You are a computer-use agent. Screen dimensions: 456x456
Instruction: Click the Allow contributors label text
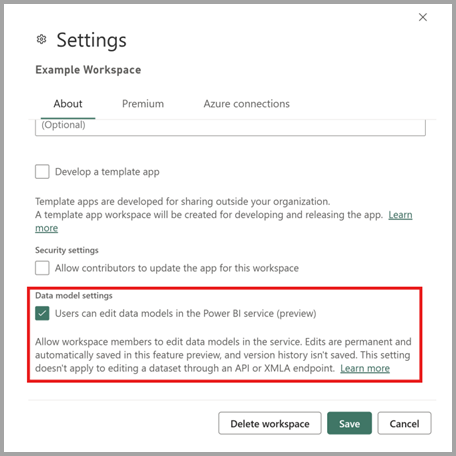pyautogui.click(x=177, y=268)
